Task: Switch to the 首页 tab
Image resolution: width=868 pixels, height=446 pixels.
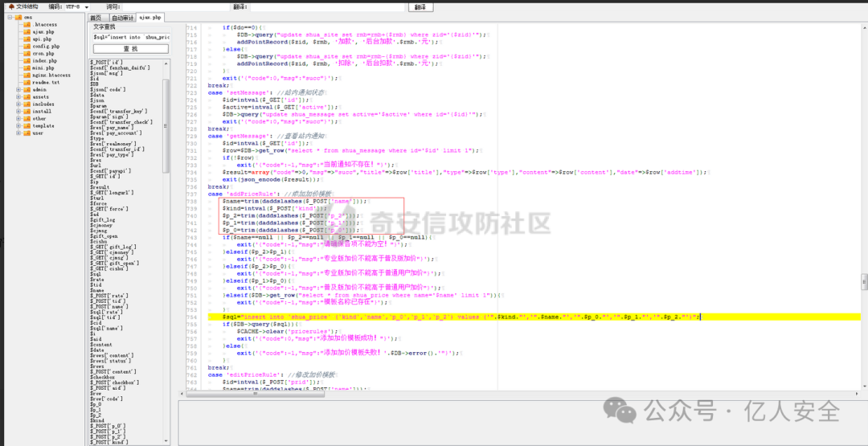Action: (96, 17)
